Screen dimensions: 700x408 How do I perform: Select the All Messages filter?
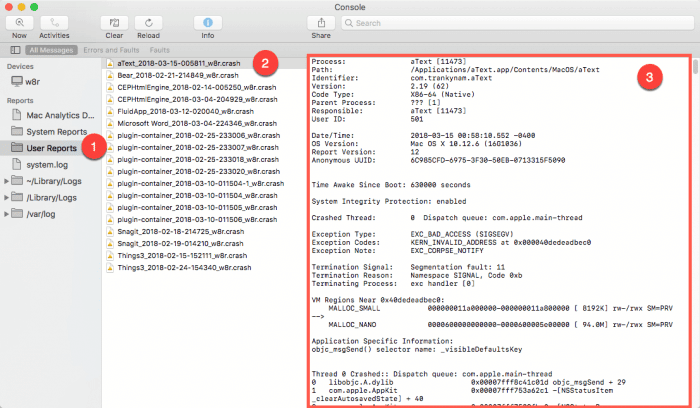click(51, 50)
